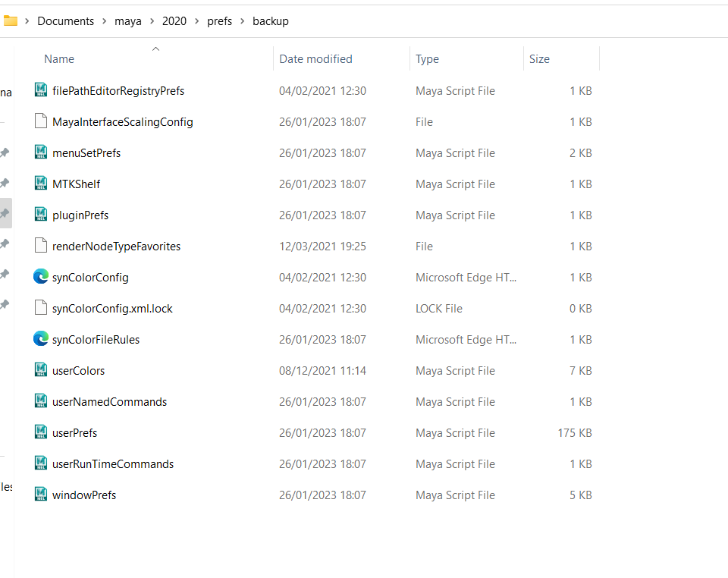Select synColorFileRules' Microsoft Edge HT... type
728x578 pixels.
(466, 340)
